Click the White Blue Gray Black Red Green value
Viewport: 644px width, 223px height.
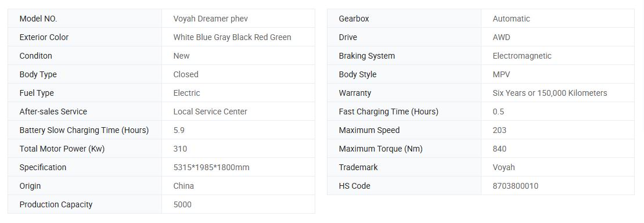pyautogui.click(x=232, y=37)
